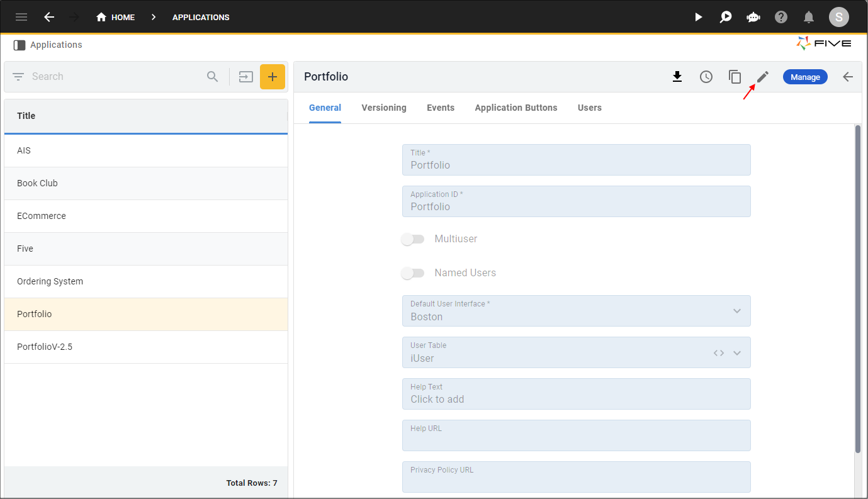Click the form's Title field
Screen dimensions: 868x499
(x=577, y=160)
